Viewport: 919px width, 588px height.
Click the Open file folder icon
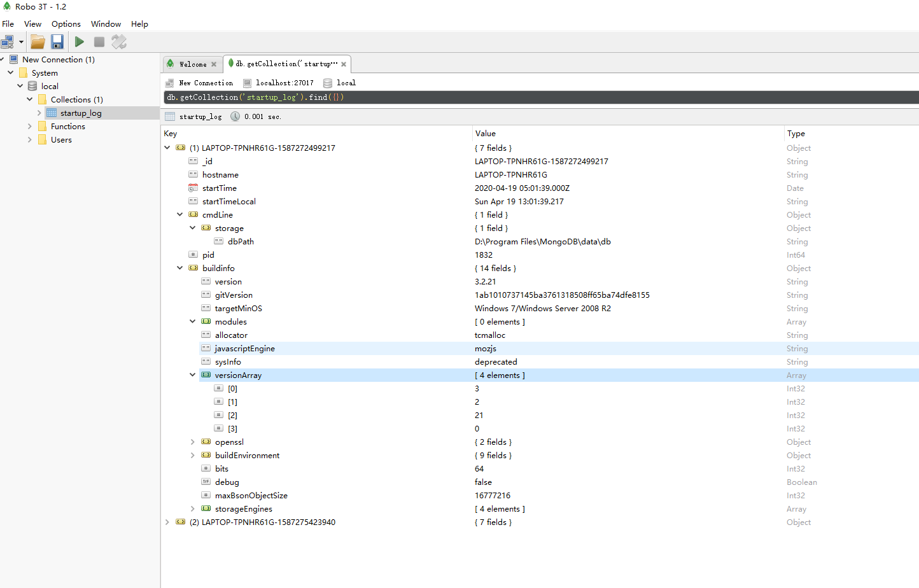tap(38, 42)
